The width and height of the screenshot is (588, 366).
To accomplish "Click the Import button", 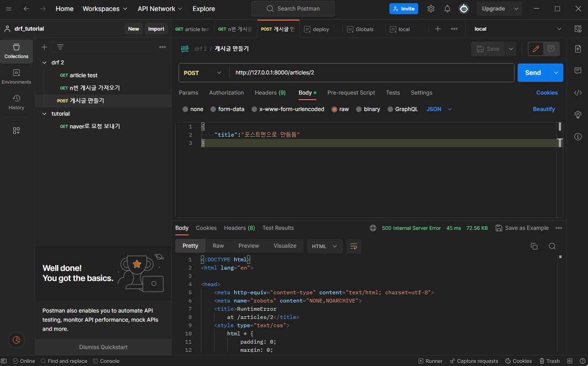I will [x=156, y=29].
